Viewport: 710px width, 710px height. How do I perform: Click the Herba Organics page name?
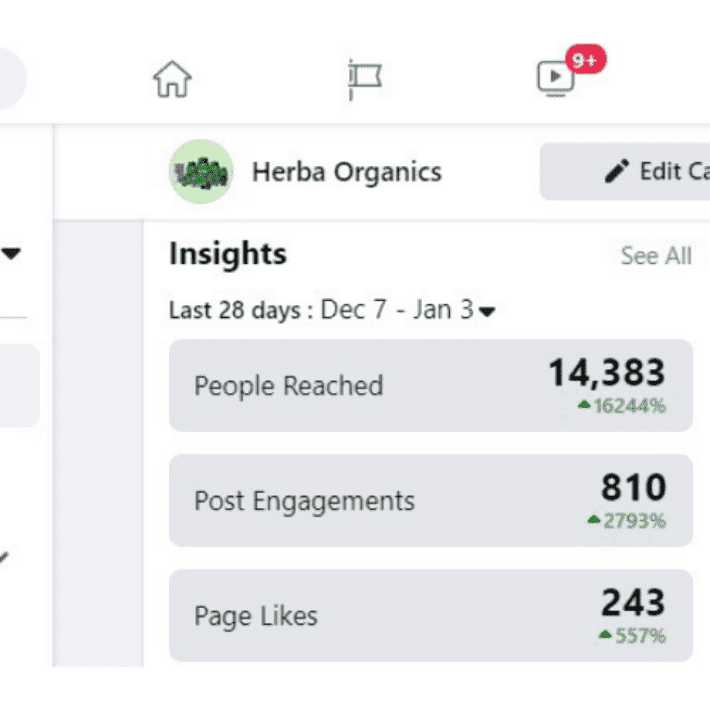pos(347,172)
